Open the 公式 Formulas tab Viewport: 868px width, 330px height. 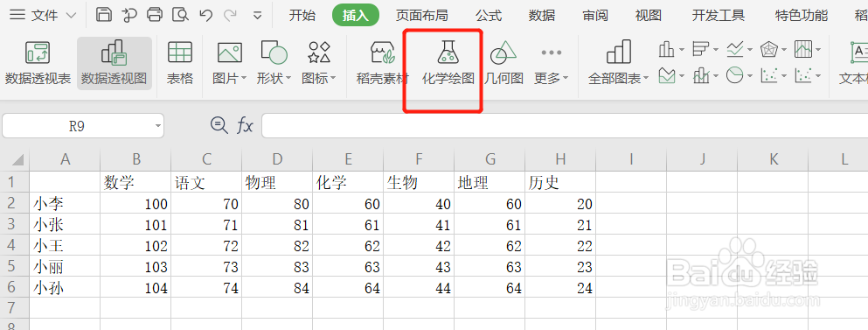(x=489, y=16)
